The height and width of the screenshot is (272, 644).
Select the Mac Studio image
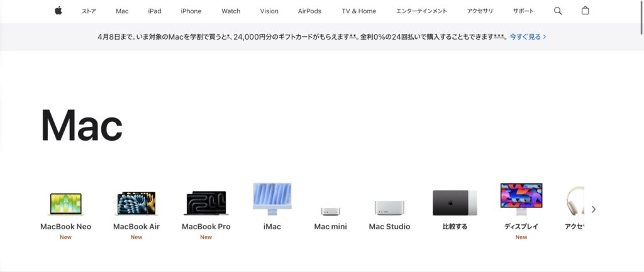[389, 208]
